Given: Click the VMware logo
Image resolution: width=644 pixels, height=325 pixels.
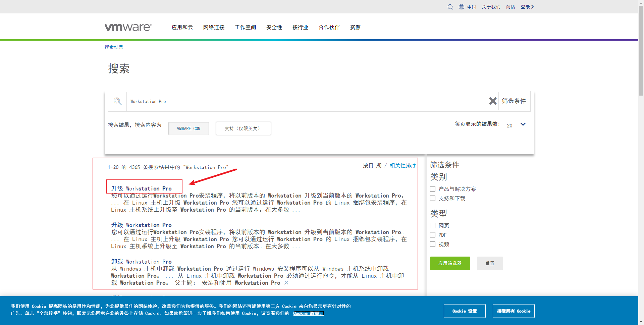Looking at the screenshot, I should [x=128, y=27].
